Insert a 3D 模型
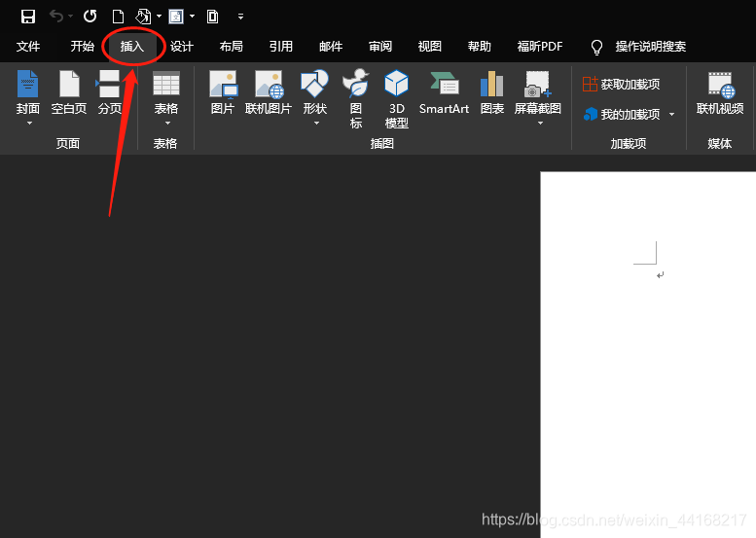The height and width of the screenshot is (538, 756). point(396,98)
